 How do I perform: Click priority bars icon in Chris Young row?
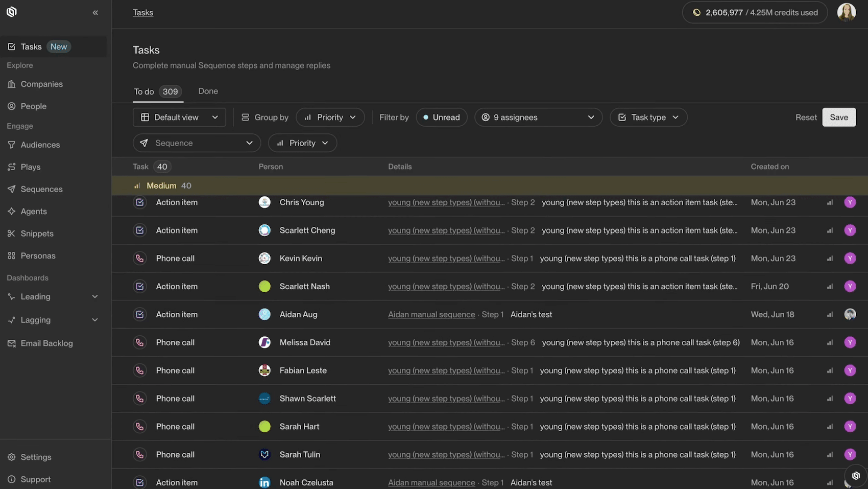click(x=830, y=202)
